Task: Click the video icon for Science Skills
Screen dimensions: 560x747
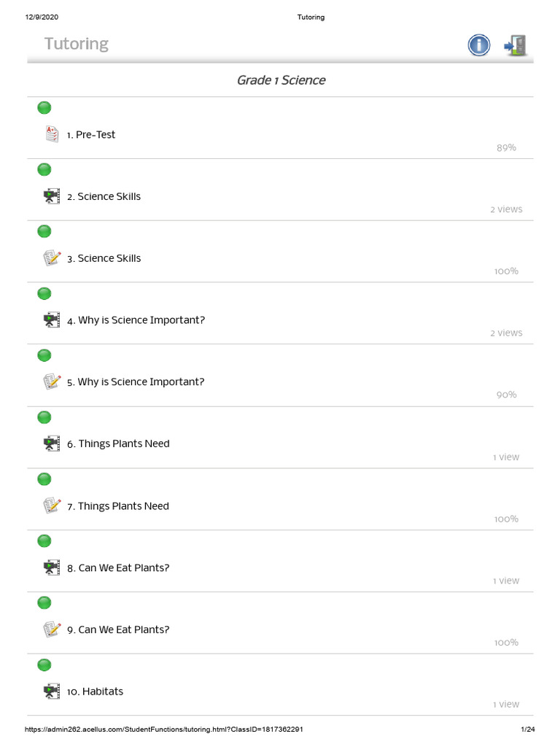Action: tap(51, 196)
